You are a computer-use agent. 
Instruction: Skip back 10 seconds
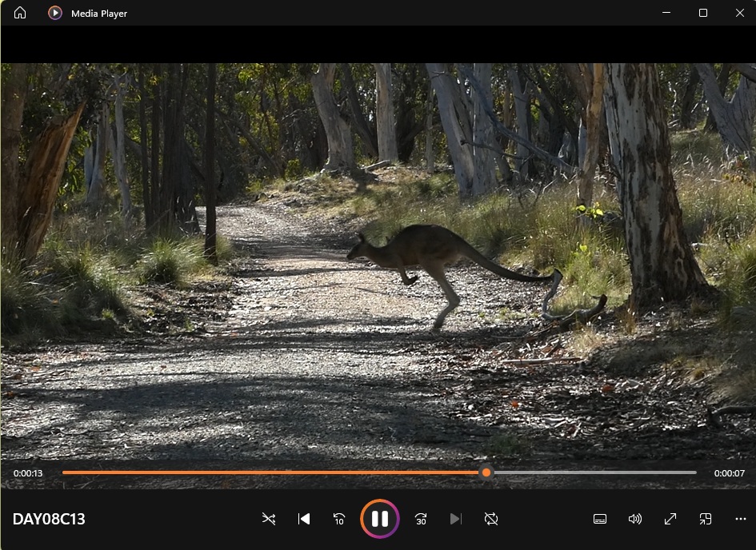pyautogui.click(x=339, y=519)
